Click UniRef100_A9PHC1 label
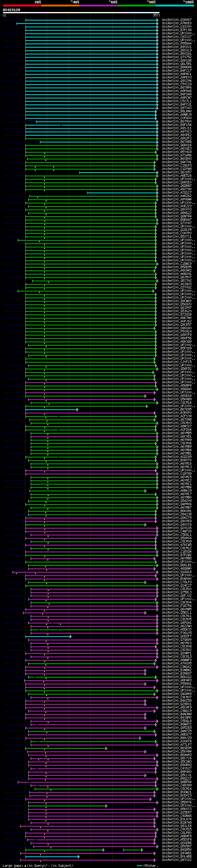This screenshot has height=868, width=197. point(177,74)
